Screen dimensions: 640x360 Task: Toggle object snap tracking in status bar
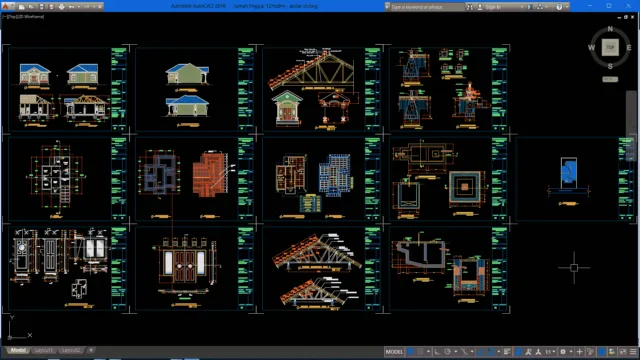[481, 351]
